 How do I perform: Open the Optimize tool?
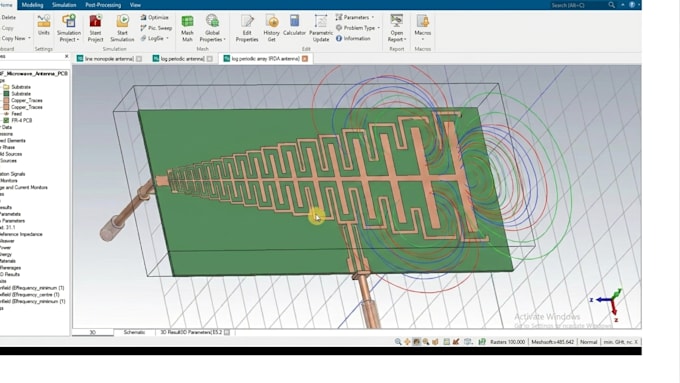[x=154, y=17]
